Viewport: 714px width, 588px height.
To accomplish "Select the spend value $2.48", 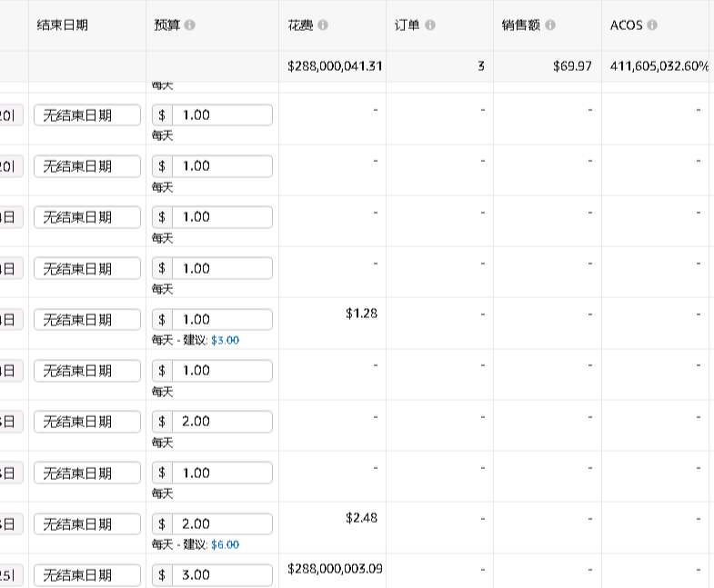I will click(x=362, y=517).
